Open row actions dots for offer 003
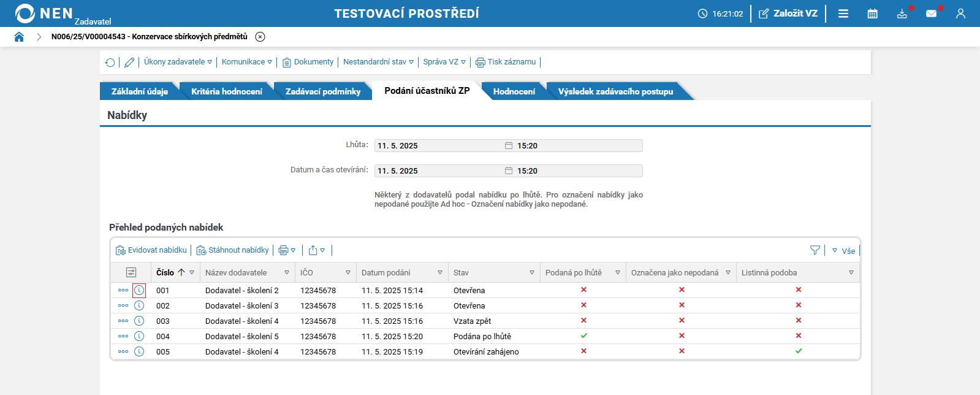Image resolution: width=980 pixels, height=395 pixels. [123, 321]
